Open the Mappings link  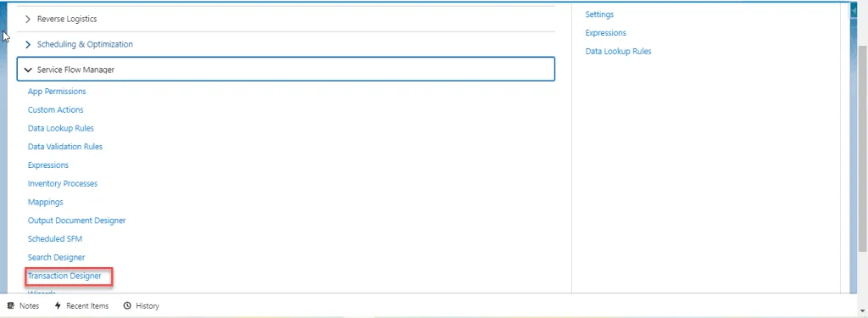(x=46, y=202)
